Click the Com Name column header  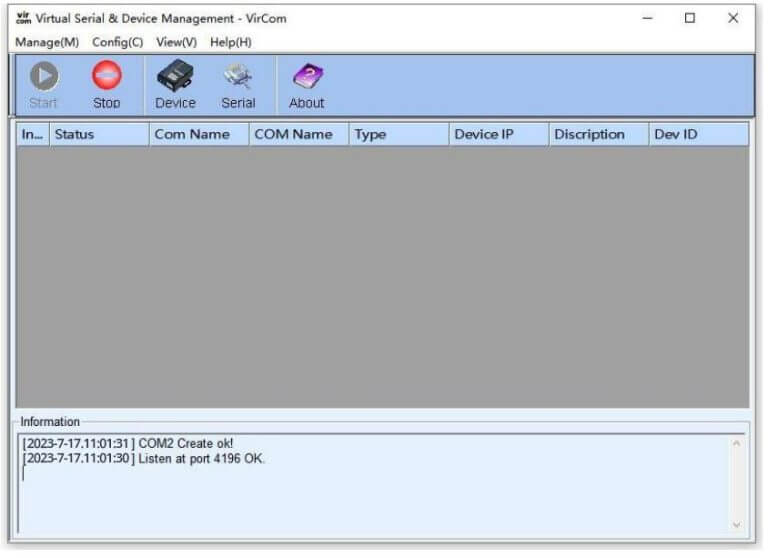coord(199,135)
